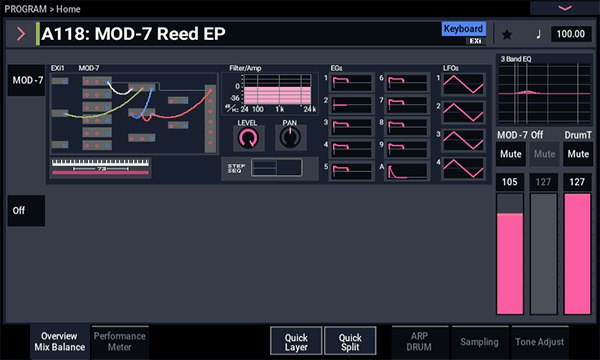Adjust the MOD-7 volume fader at 105
This screenshot has height=360, width=600.
click(510, 254)
